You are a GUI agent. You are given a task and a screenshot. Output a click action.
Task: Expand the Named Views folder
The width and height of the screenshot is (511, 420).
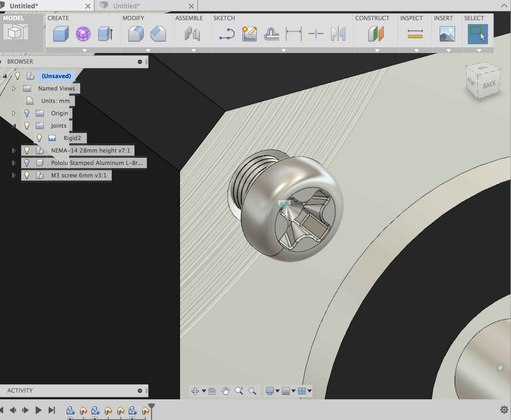[x=14, y=88]
